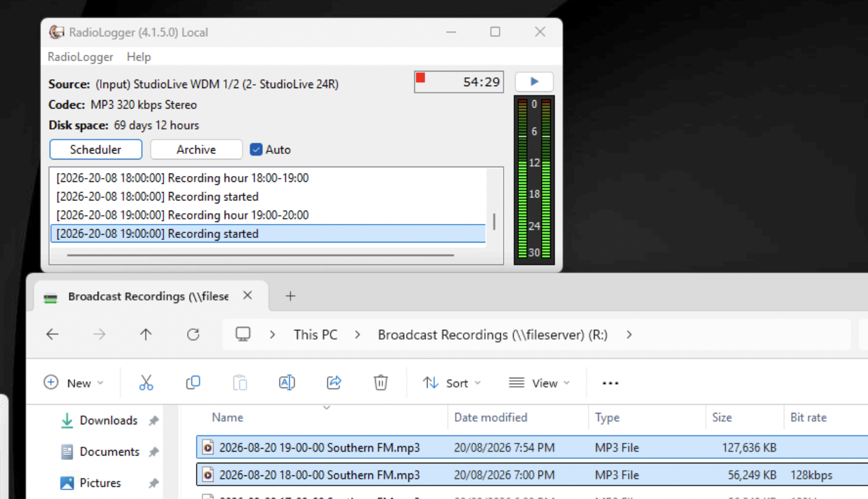
Task: Expand the chevron before This PC
Action: pos(273,334)
